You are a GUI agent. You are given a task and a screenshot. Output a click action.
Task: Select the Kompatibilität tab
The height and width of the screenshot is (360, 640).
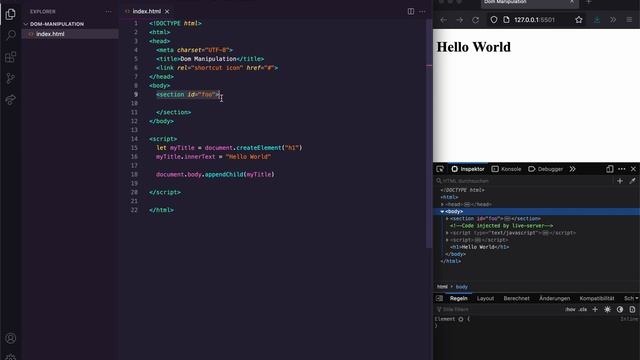597,298
